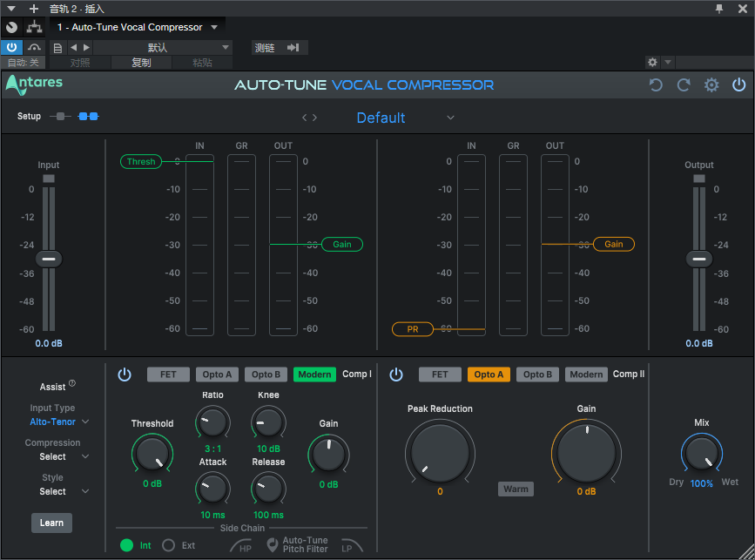Toggle the host plugin power button
This screenshot has width=755, height=560.
(x=11, y=47)
